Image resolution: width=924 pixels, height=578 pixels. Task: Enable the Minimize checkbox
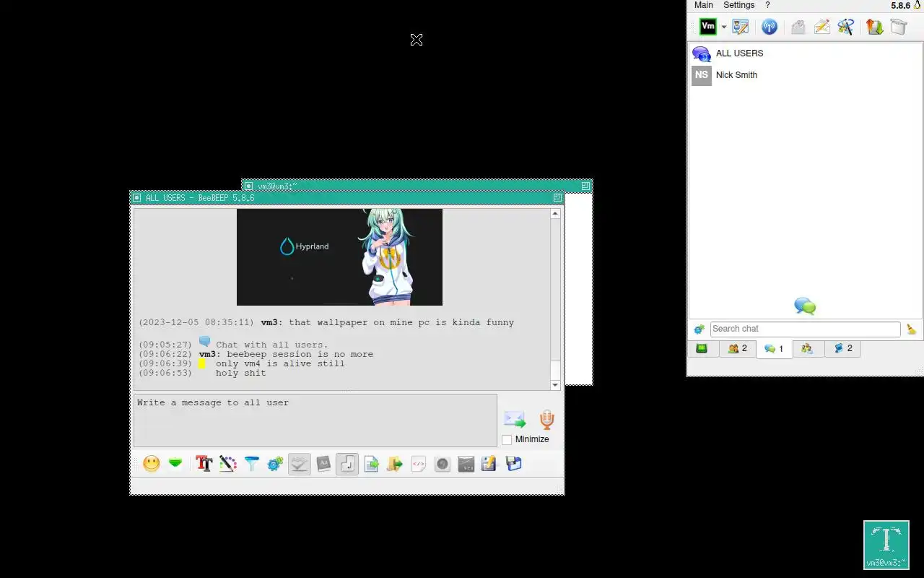click(507, 439)
